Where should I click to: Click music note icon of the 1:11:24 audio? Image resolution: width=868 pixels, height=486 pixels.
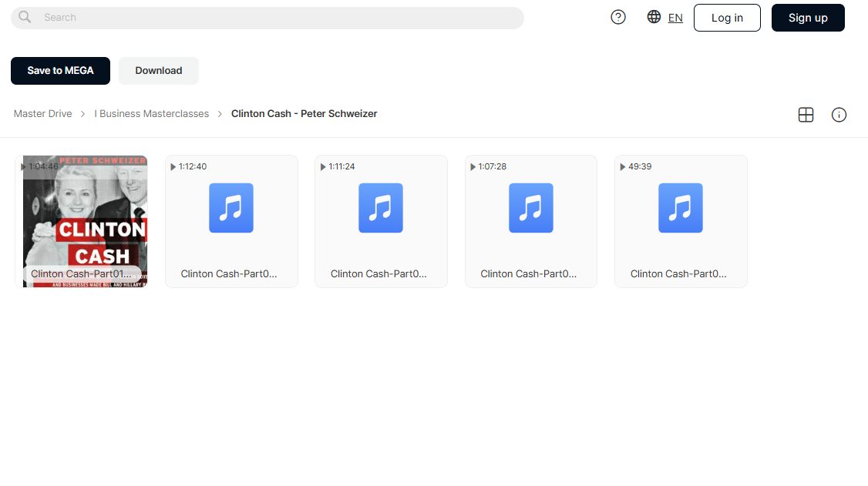[381, 208]
